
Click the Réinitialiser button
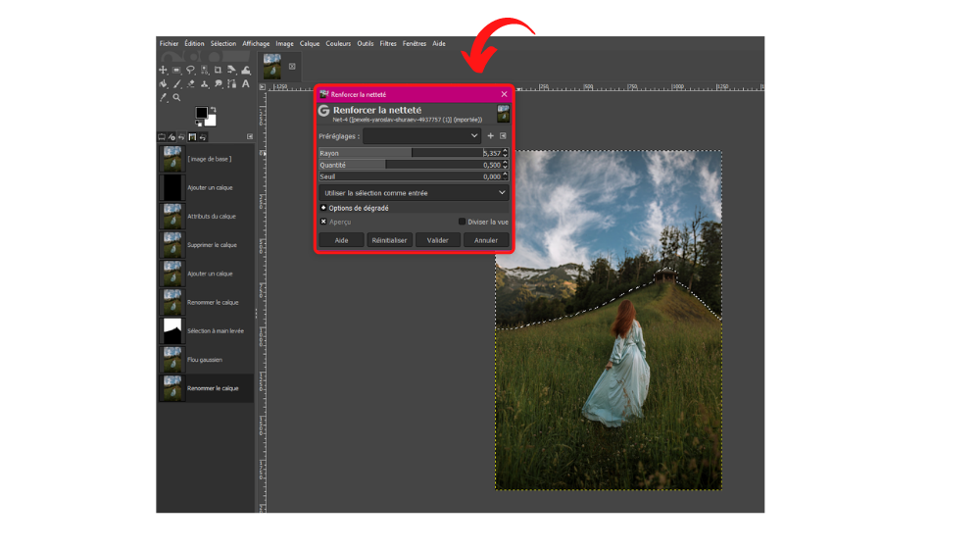click(389, 240)
